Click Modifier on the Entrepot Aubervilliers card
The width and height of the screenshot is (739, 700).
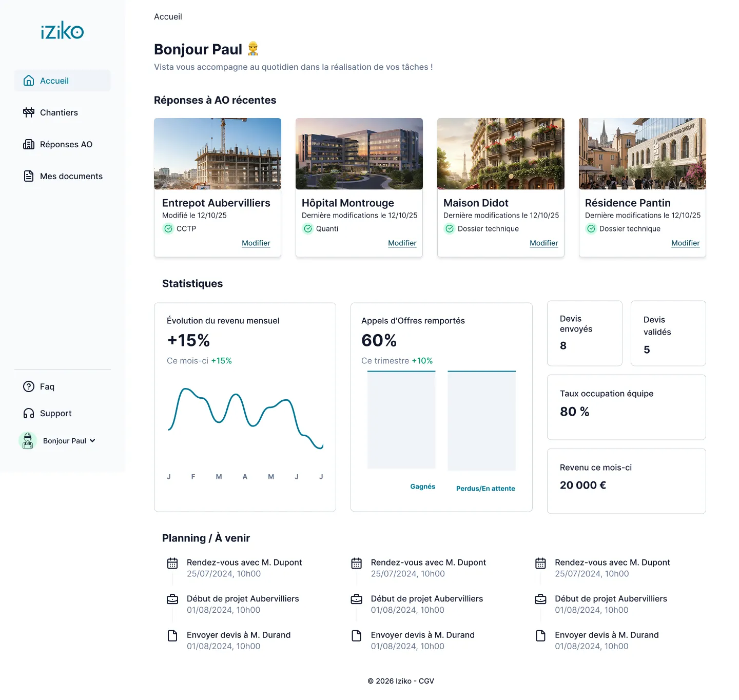pos(256,243)
